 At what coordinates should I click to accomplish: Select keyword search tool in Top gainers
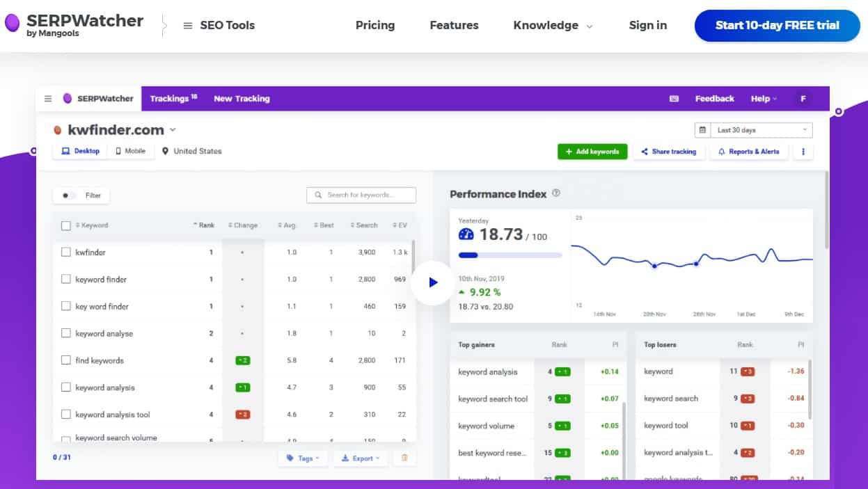click(x=493, y=399)
